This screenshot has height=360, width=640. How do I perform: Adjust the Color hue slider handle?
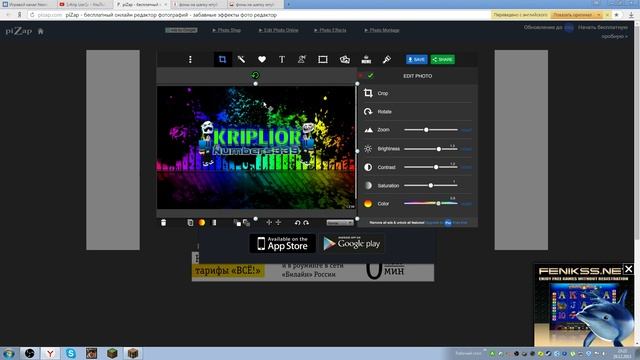coord(438,203)
